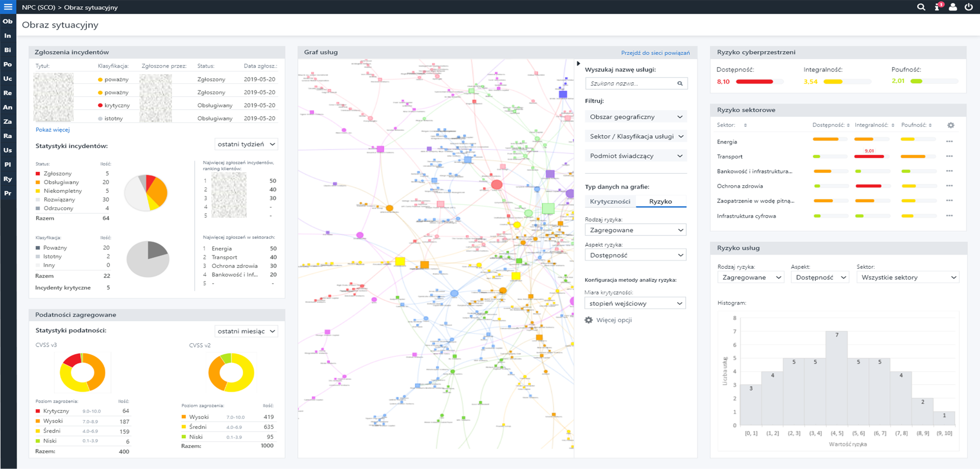The width and height of the screenshot is (980, 469).
Task: Click the Pokaż więcej link
Action: tap(52, 130)
